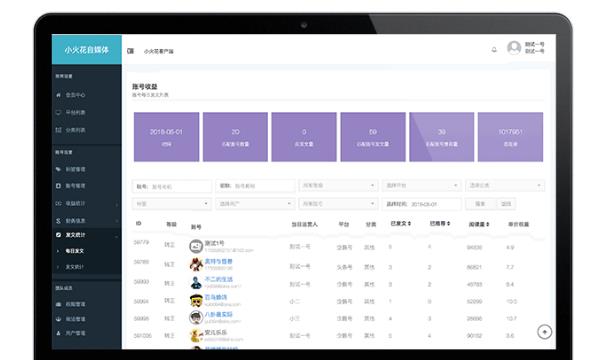Open the dropdown below the 账号 input field
This screenshot has height=360, width=595.
coord(172,204)
